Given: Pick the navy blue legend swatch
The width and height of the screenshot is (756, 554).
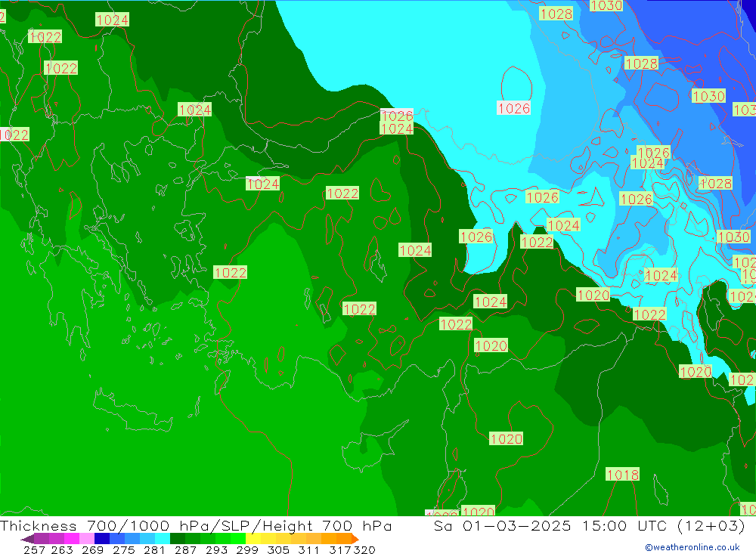Looking at the screenshot, I should 102,539.
